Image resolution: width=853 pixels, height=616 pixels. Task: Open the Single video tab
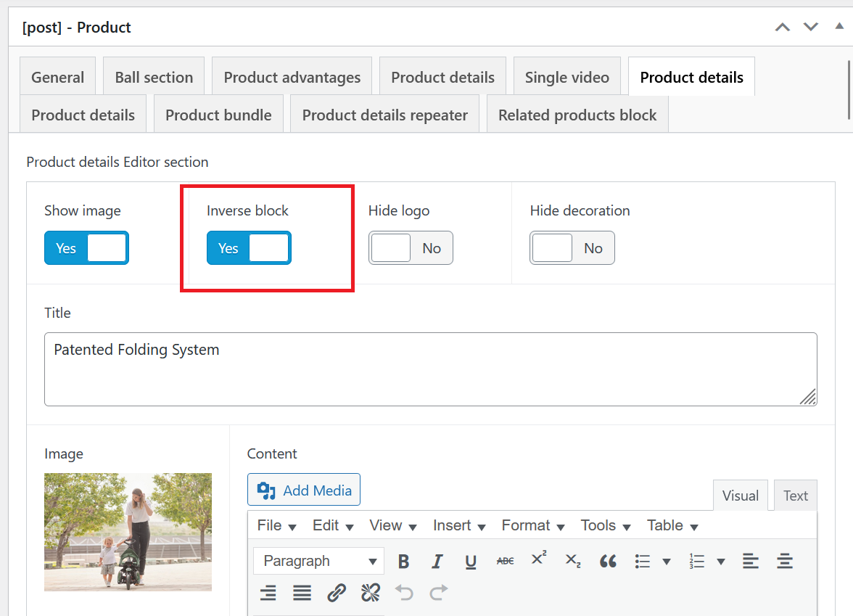(567, 77)
